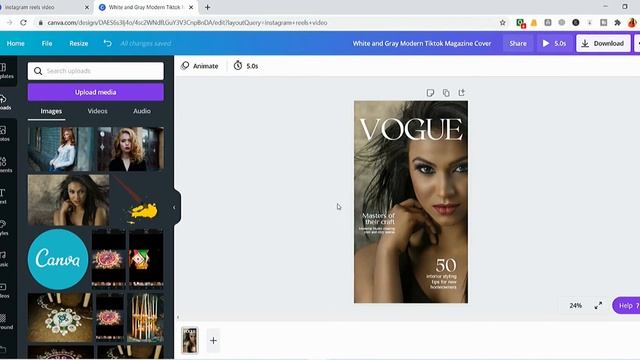Open the Uploads sidebar panel
This screenshot has width=640, height=360.
click(x=7, y=102)
